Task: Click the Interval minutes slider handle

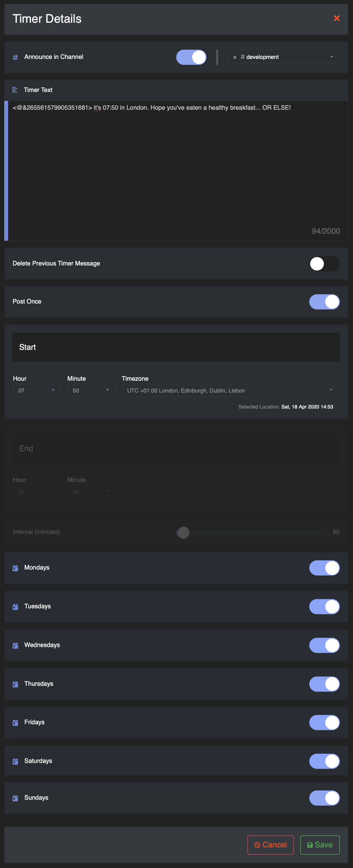Action: coord(184,532)
